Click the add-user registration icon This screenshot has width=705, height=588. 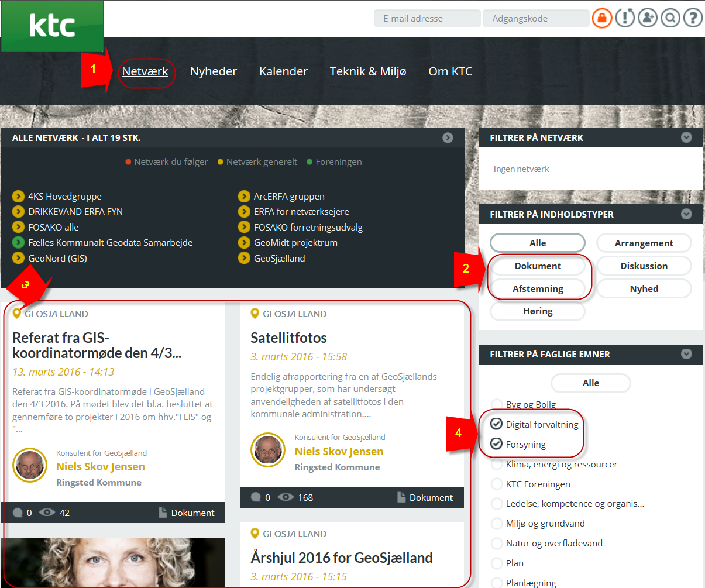pyautogui.click(x=648, y=18)
